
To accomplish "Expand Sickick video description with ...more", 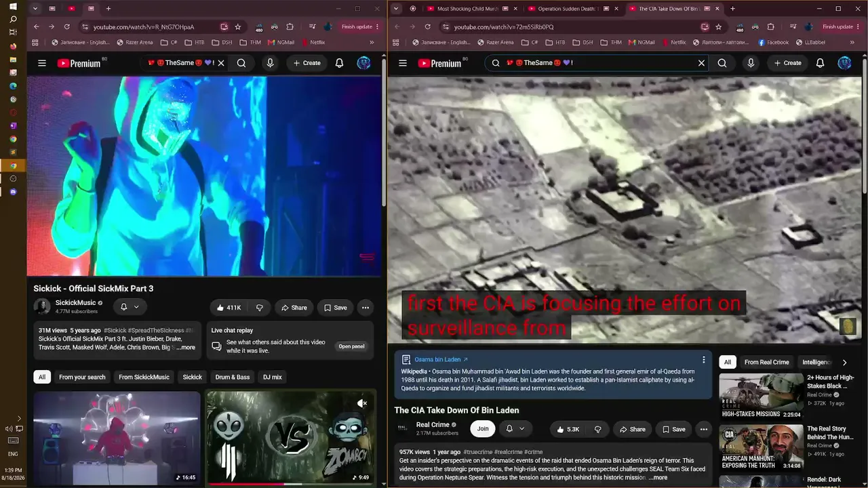I will click(x=186, y=348).
